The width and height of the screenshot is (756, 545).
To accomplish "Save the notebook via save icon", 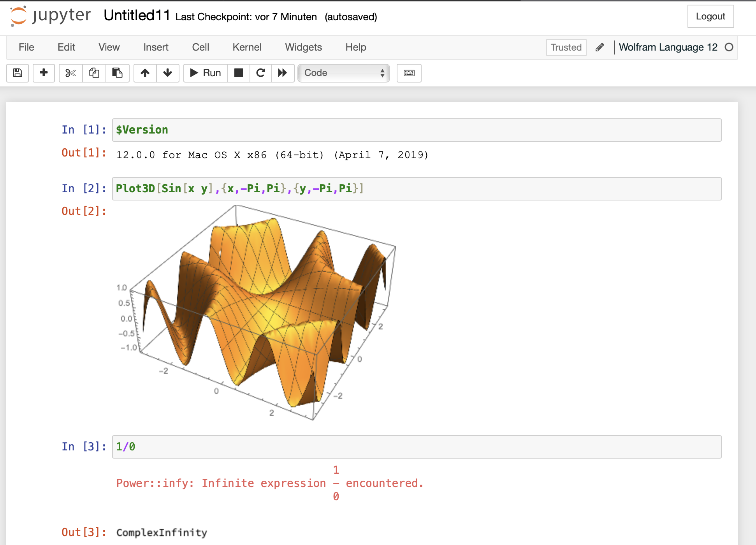I will (x=17, y=73).
